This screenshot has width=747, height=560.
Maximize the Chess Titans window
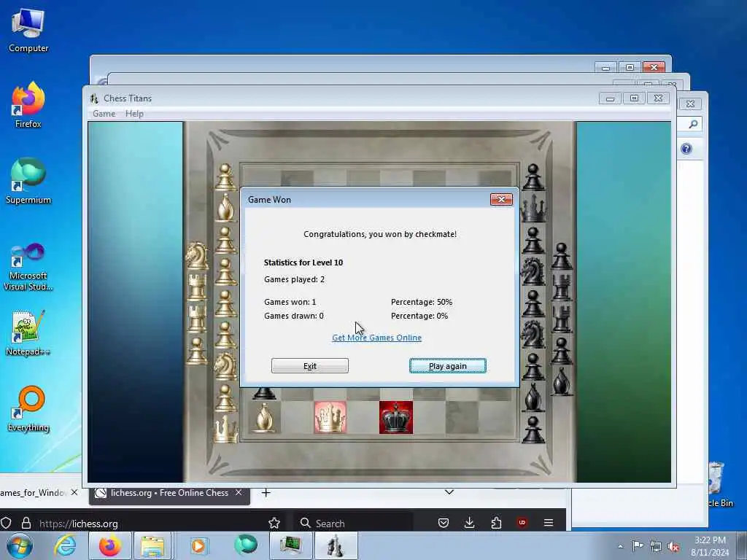[634, 98]
